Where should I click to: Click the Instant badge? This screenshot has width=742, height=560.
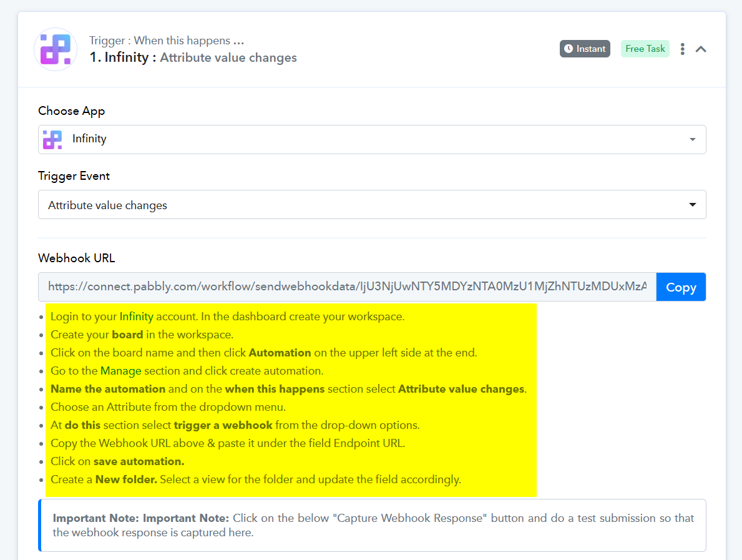click(585, 49)
